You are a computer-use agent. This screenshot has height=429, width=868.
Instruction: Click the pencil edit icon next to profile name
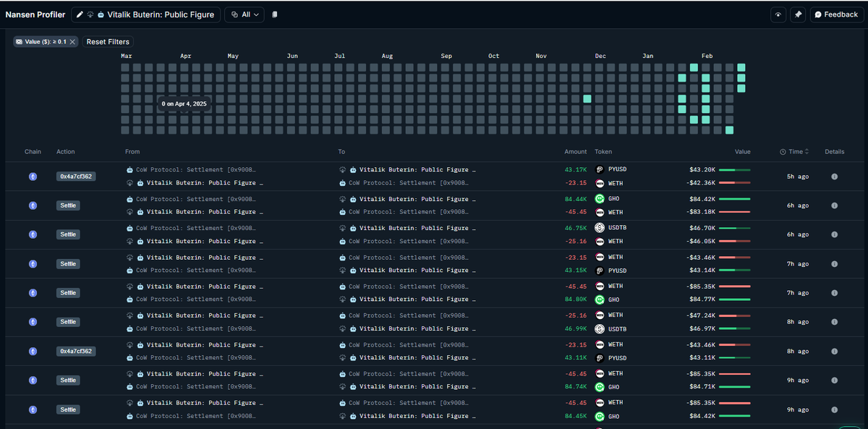[80, 14]
